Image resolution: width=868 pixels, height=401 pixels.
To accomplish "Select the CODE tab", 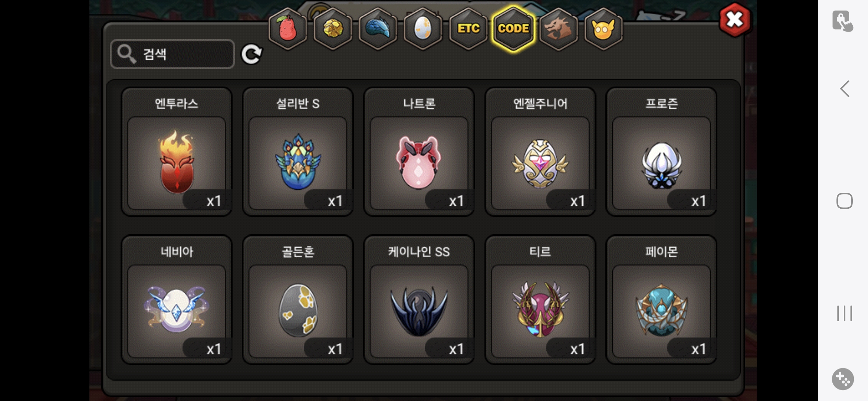I will coord(513,29).
